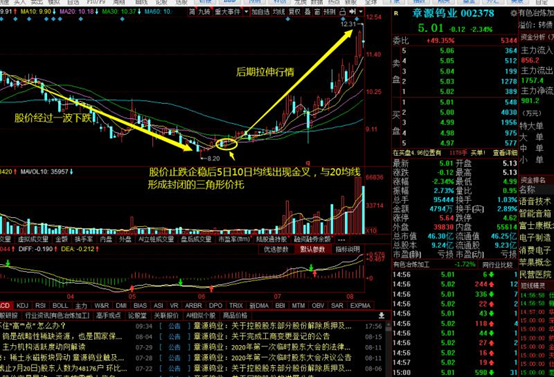Select the BOLL indicator tab

coord(60,305)
